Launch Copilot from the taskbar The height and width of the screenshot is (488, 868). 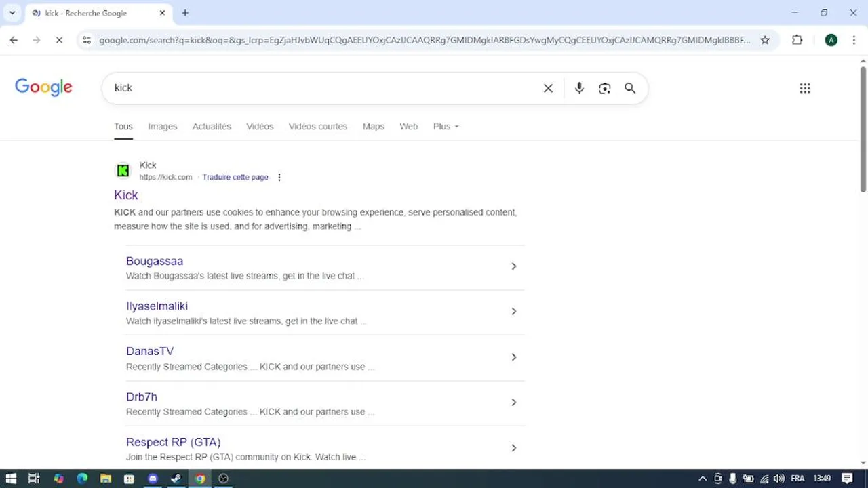pos(58,479)
